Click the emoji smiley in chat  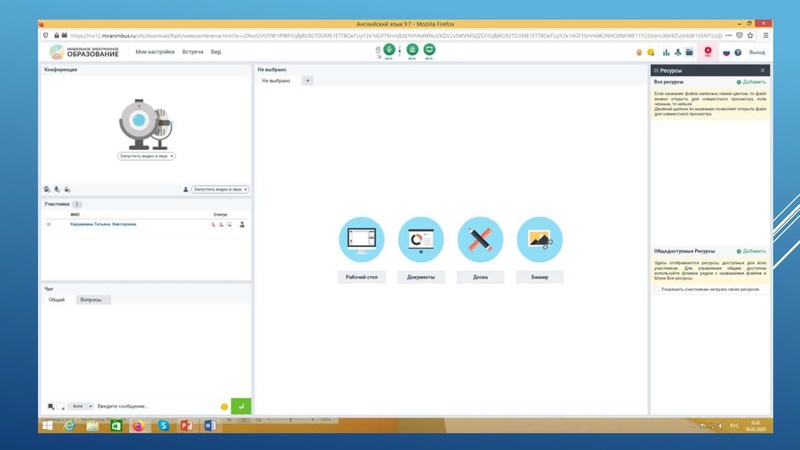pyautogui.click(x=224, y=406)
